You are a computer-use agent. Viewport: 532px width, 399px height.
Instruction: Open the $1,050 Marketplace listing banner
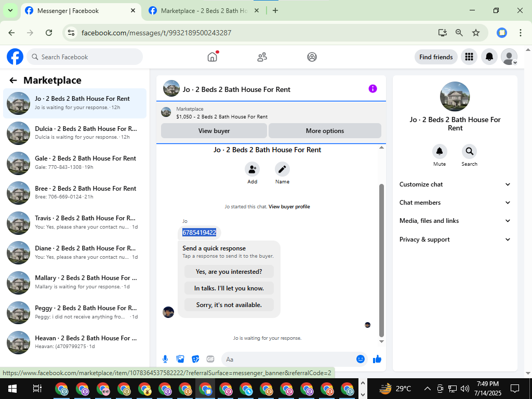tap(271, 113)
